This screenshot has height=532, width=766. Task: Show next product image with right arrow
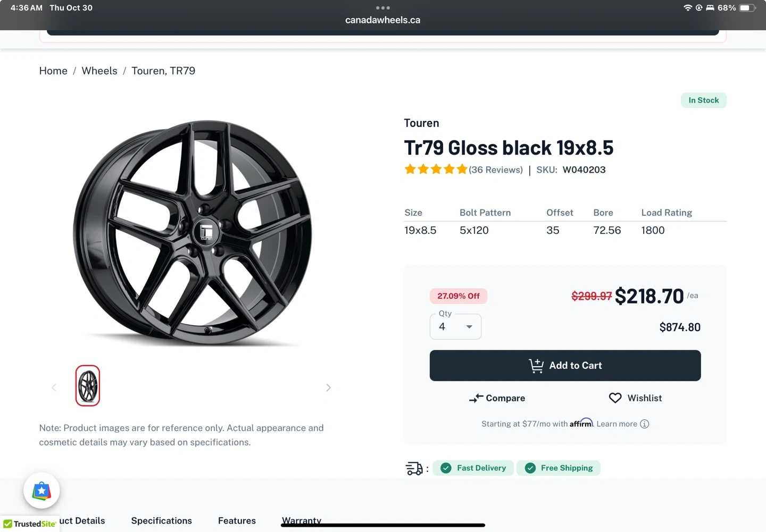point(328,387)
